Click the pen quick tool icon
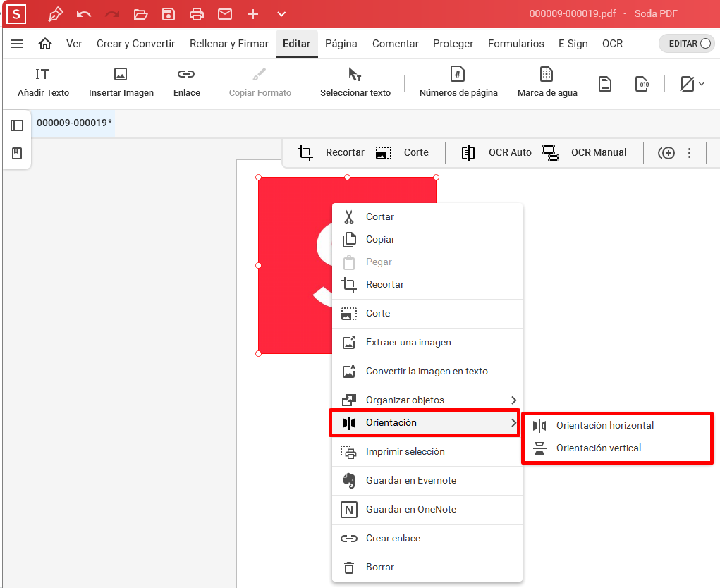 [x=56, y=14]
